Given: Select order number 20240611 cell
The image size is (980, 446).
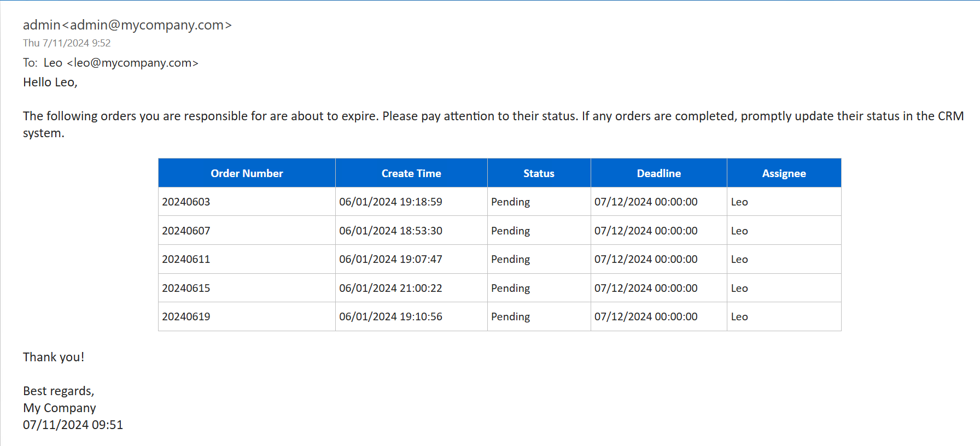Looking at the screenshot, I should tap(186, 259).
